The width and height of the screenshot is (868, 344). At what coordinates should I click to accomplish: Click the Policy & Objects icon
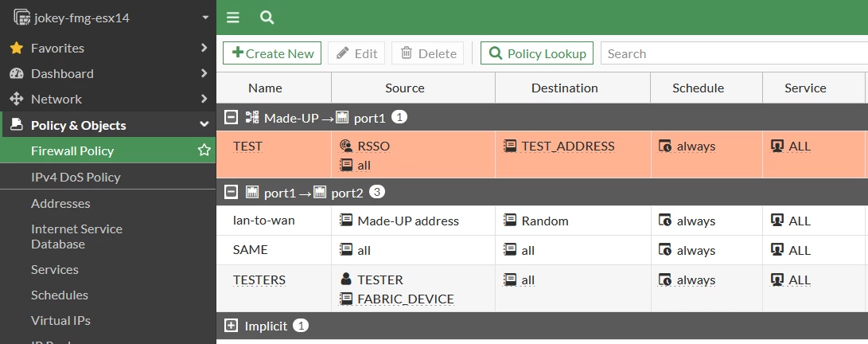[17, 125]
